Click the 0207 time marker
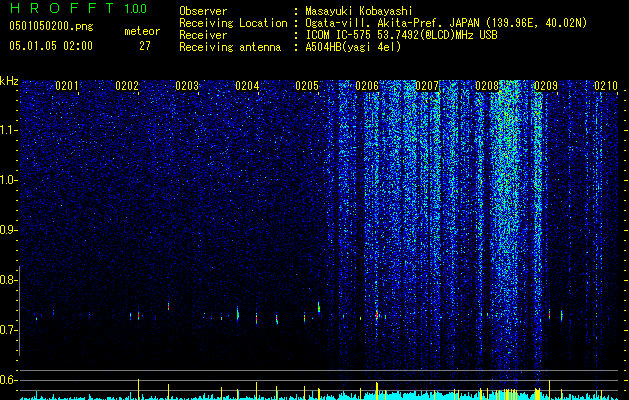Screen dimensions: 629x400 pyautogui.click(x=427, y=86)
